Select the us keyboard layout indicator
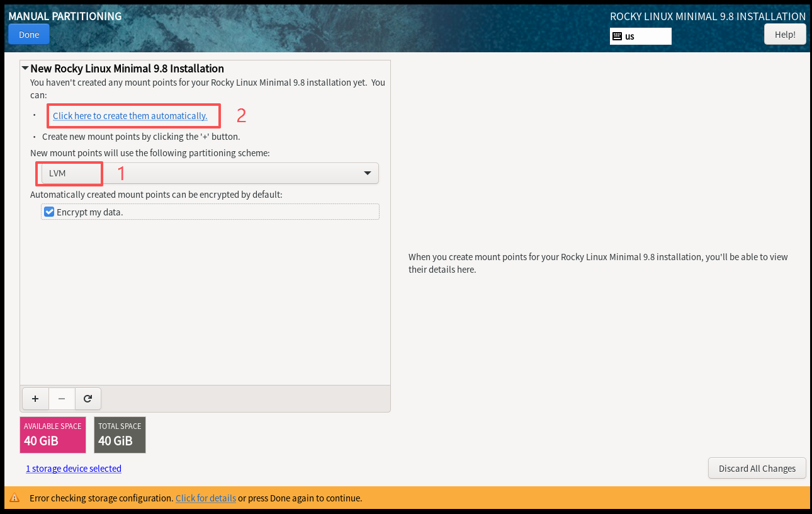The height and width of the screenshot is (514, 812). 641,37
